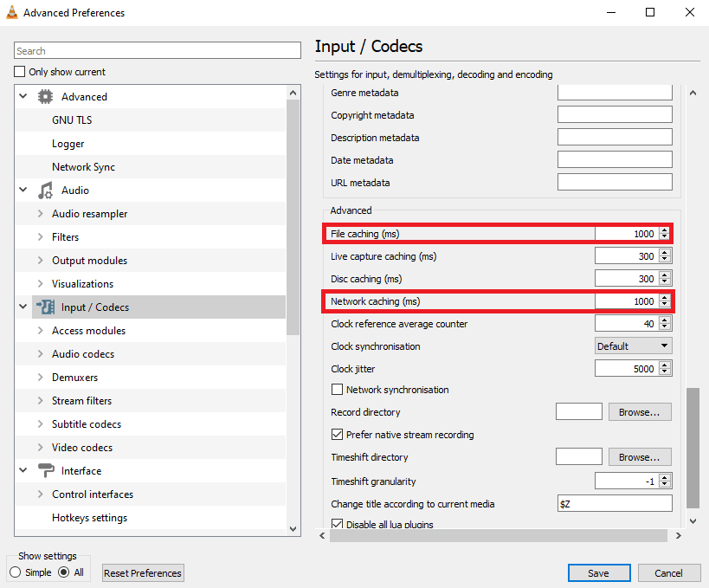Screen dimensions: 709x588
Task: Decrease Timeshift granularity down arrow
Action: tap(664, 485)
